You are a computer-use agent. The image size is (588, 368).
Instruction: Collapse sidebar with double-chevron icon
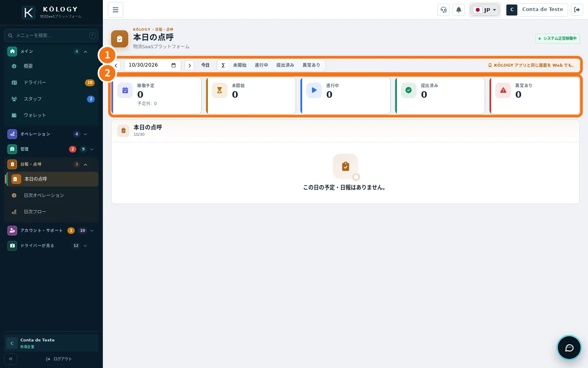tap(11, 359)
